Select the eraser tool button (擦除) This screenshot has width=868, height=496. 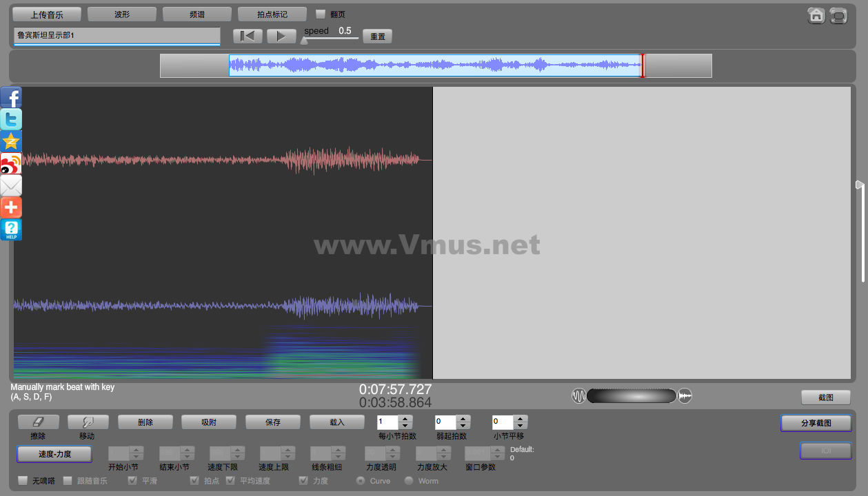[38, 422]
